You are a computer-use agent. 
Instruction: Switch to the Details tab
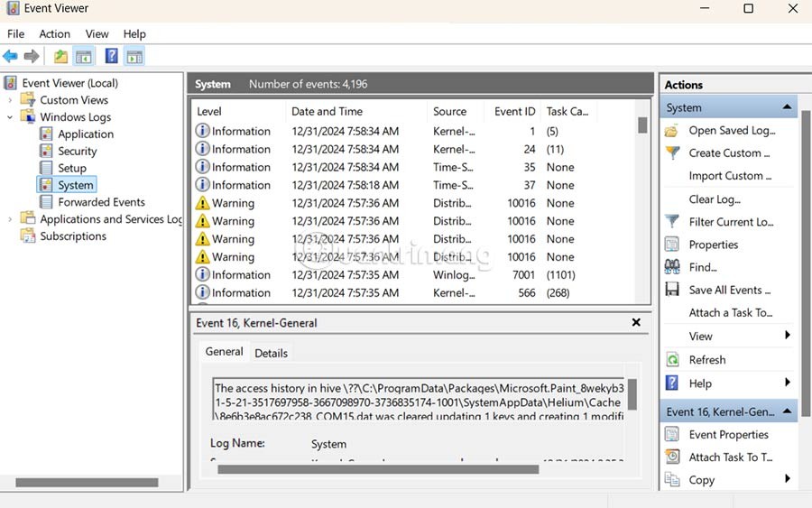[x=271, y=353]
